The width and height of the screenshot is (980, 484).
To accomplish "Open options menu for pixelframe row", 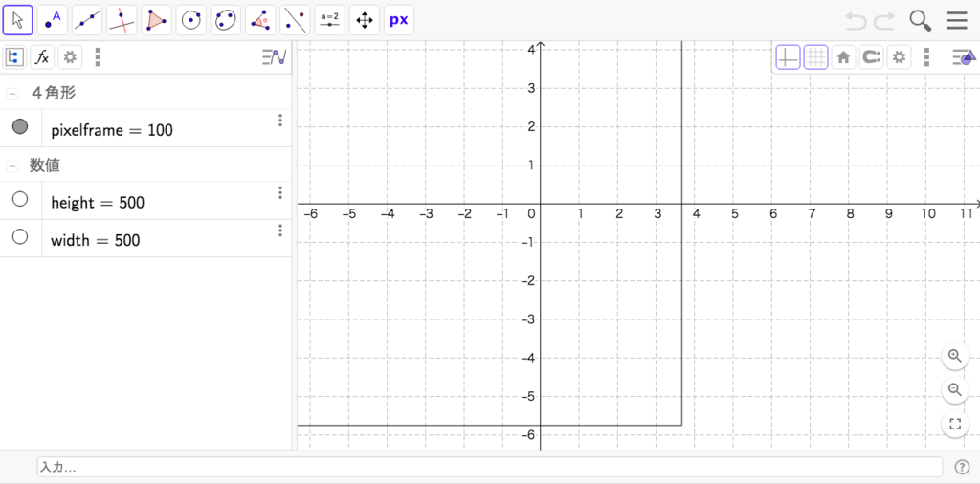I will pyautogui.click(x=280, y=121).
